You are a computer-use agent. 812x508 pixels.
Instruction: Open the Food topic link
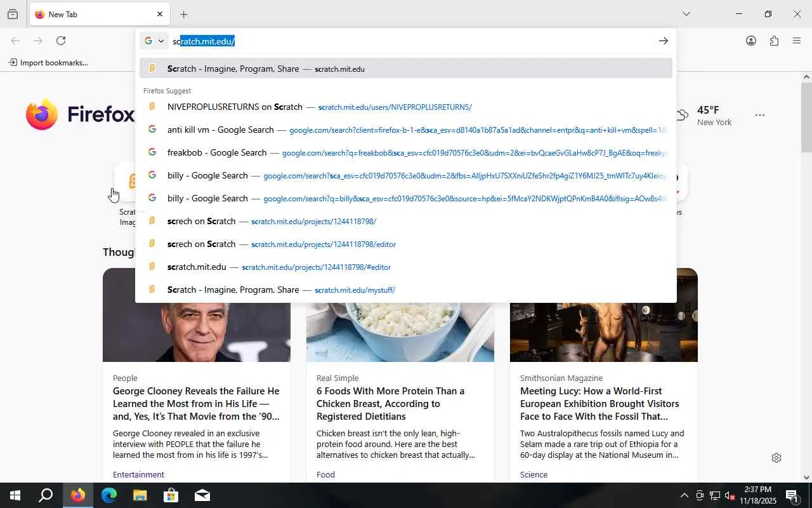click(325, 474)
